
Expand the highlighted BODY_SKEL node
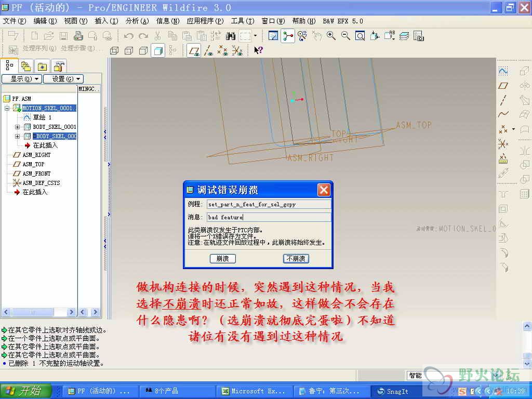[17, 137]
